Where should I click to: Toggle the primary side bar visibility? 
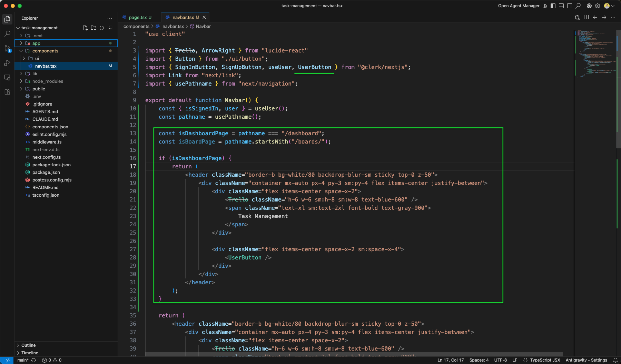553,6
